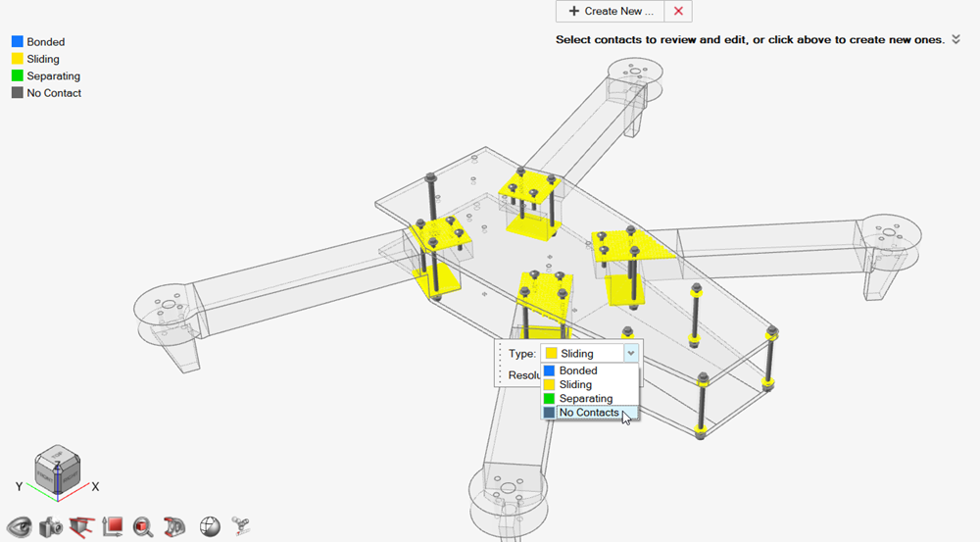Image resolution: width=980 pixels, height=542 pixels.
Task: Click the Separating legend label
Action: tap(53, 76)
